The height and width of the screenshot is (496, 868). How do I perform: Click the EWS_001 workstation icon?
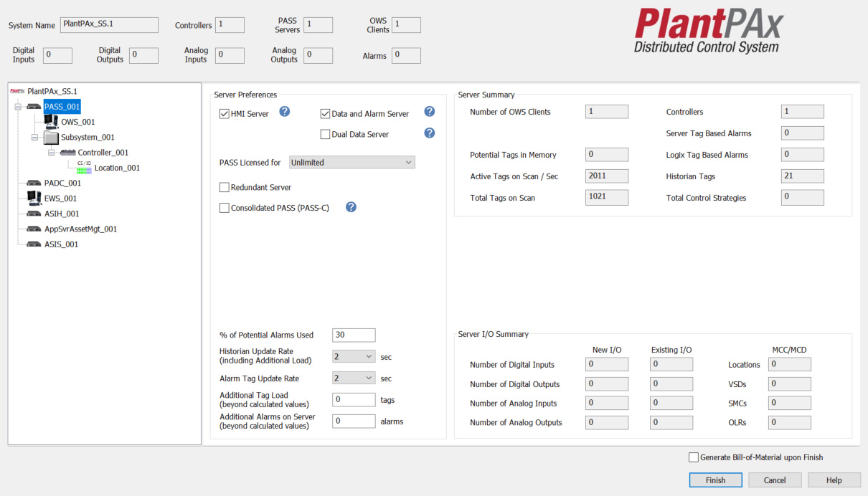tap(34, 198)
